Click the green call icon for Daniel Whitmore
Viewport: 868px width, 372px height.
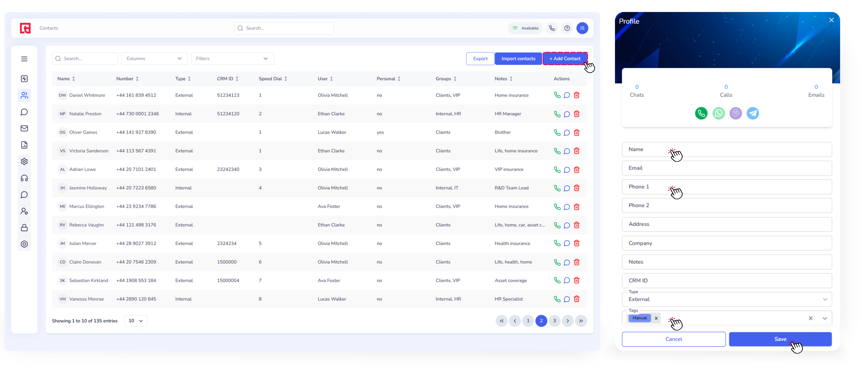(x=557, y=95)
